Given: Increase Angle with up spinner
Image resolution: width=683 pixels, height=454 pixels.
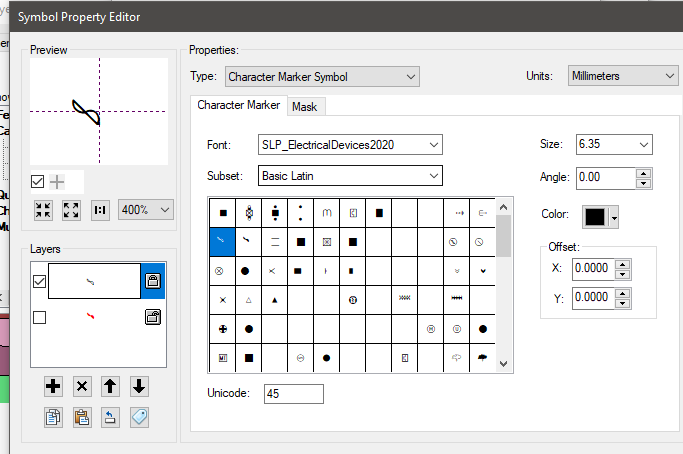Looking at the screenshot, I should coord(643,173).
